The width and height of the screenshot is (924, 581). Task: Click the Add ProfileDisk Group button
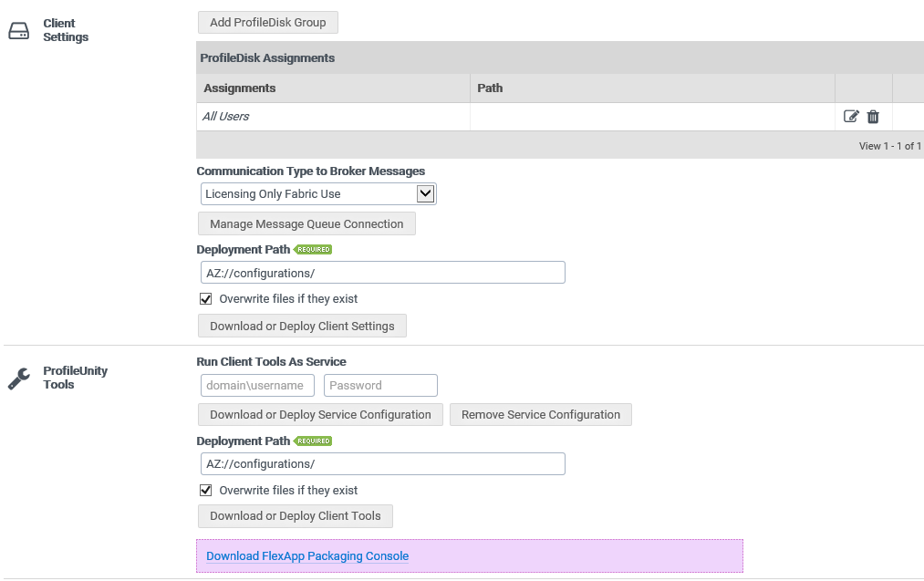[x=267, y=23]
